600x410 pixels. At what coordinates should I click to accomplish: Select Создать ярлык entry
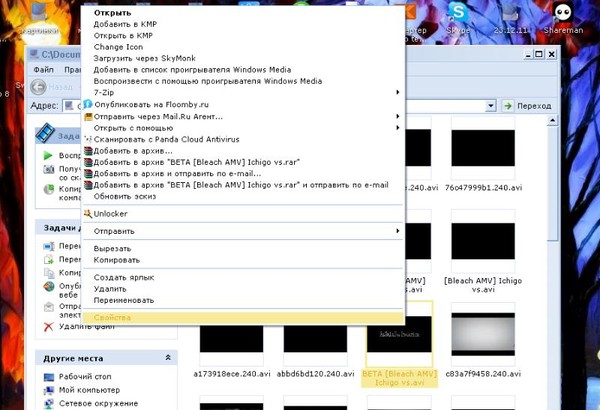(x=124, y=278)
